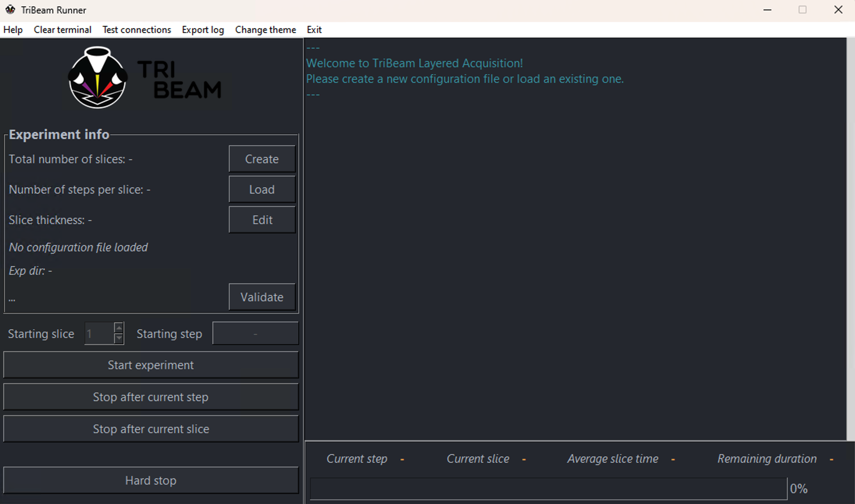Select Test connections menu item
The image size is (855, 504).
(137, 30)
